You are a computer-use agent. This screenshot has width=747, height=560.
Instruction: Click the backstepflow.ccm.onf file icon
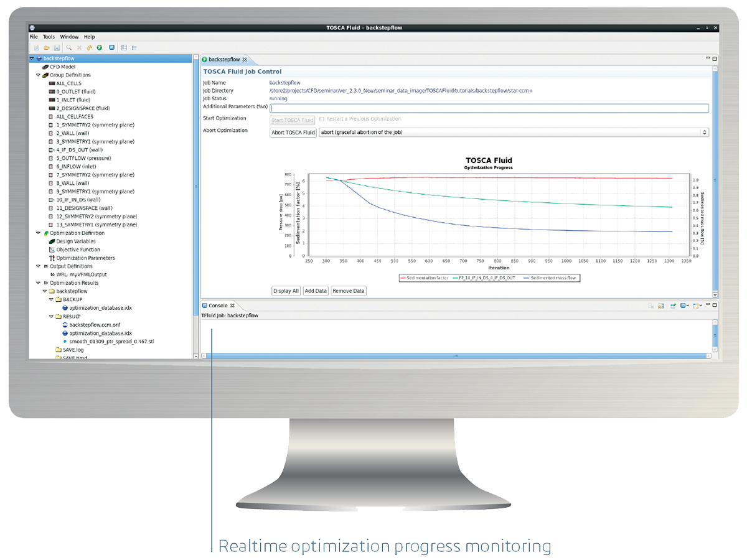[x=65, y=325]
